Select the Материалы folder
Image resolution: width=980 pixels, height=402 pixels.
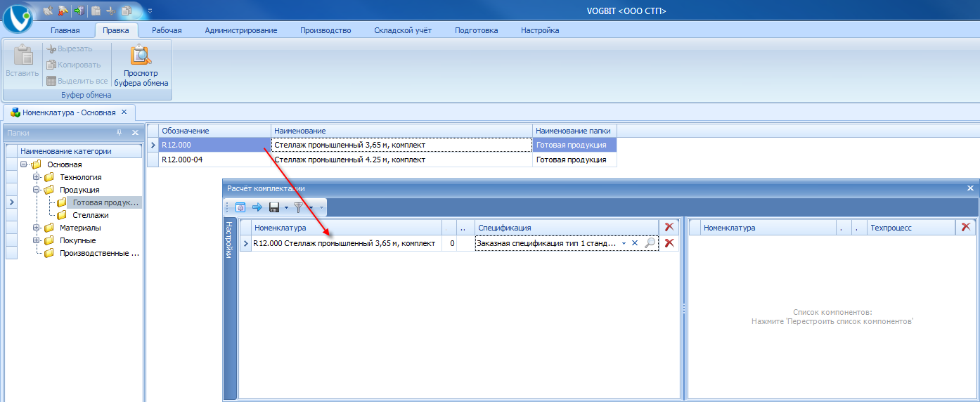80,228
